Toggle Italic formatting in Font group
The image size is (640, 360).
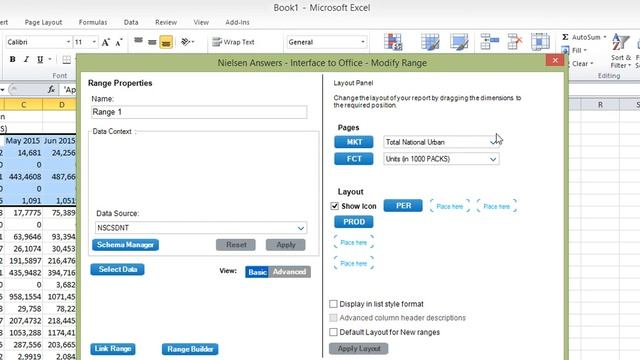[x=26, y=60]
